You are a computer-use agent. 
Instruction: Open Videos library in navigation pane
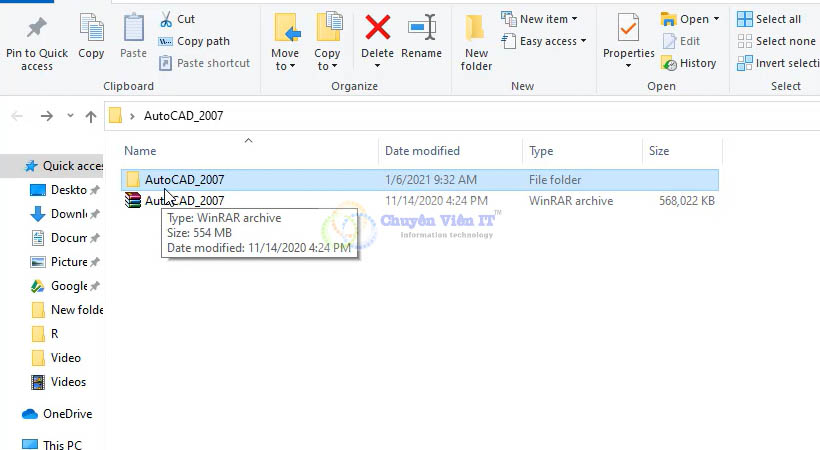coord(59,382)
